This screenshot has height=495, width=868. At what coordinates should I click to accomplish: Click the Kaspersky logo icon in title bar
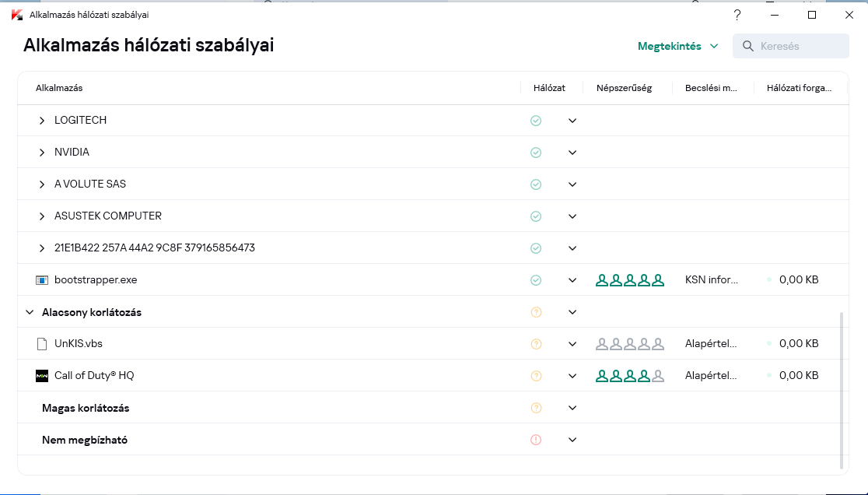(17, 15)
